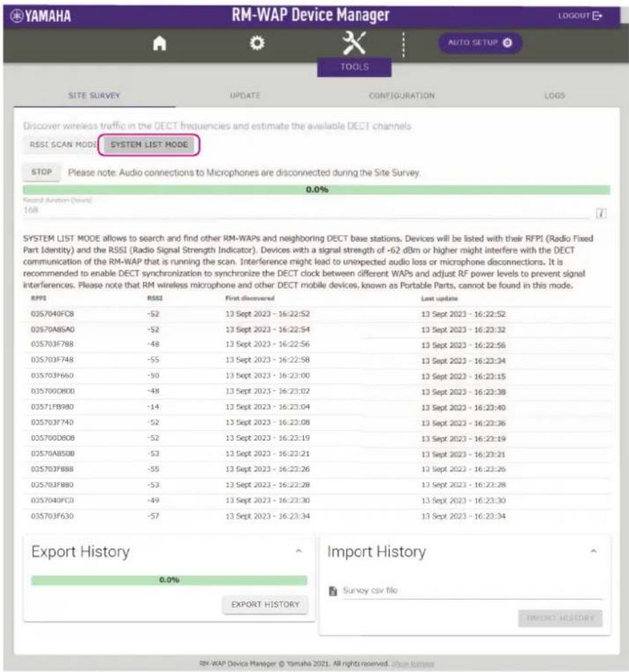
Task: Click the site survey progress bar
Action: (x=316, y=189)
